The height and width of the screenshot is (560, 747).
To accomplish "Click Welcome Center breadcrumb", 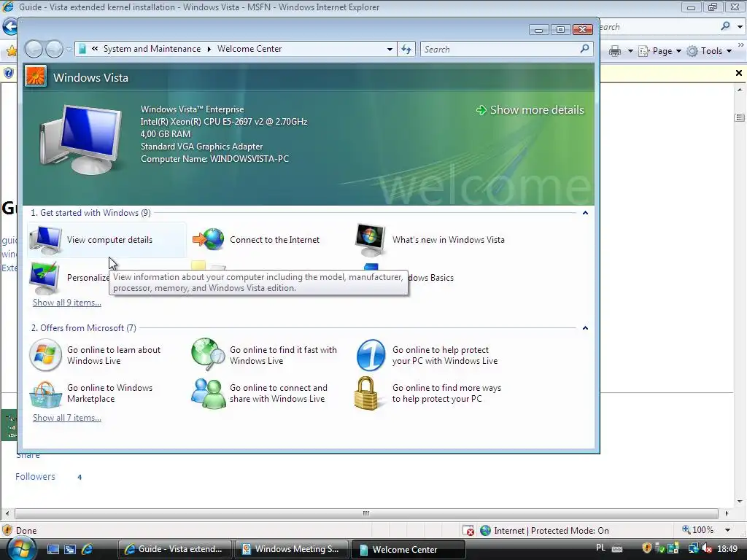I will click(x=249, y=49).
